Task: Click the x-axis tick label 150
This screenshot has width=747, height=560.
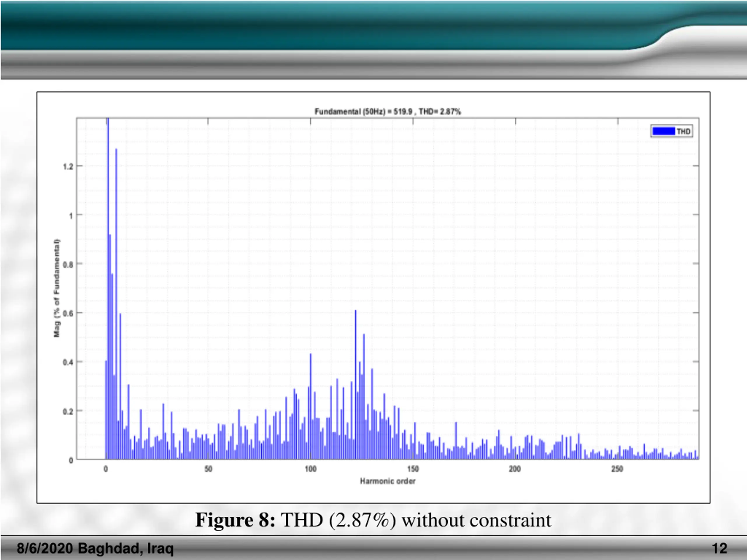Action: [413, 469]
